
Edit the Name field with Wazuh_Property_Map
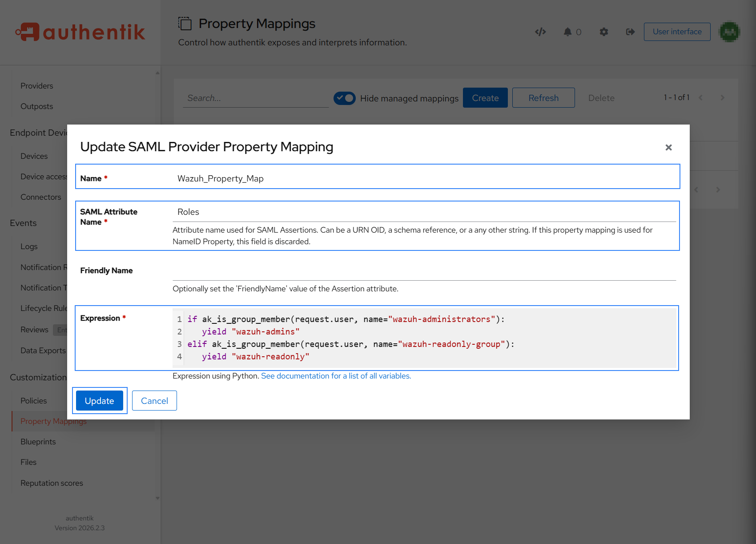click(424, 178)
